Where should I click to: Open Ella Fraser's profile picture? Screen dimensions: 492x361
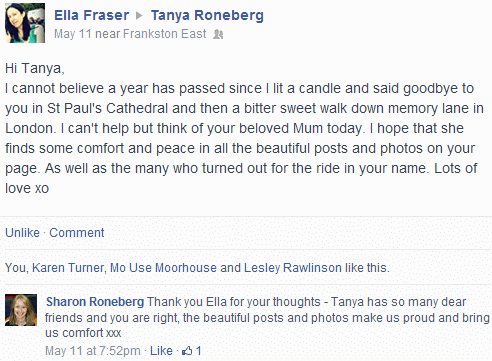point(25,23)
